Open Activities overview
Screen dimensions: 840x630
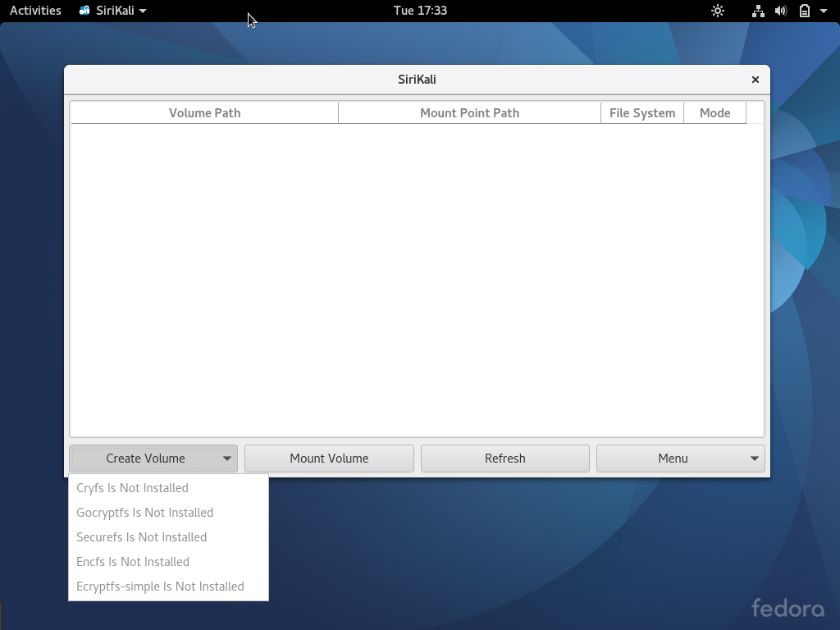35,11
